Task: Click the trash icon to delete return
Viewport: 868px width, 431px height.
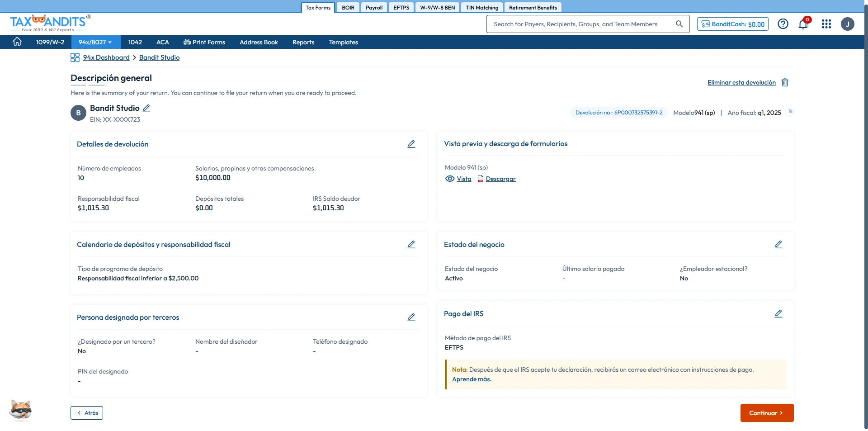Action: point(785,82)
